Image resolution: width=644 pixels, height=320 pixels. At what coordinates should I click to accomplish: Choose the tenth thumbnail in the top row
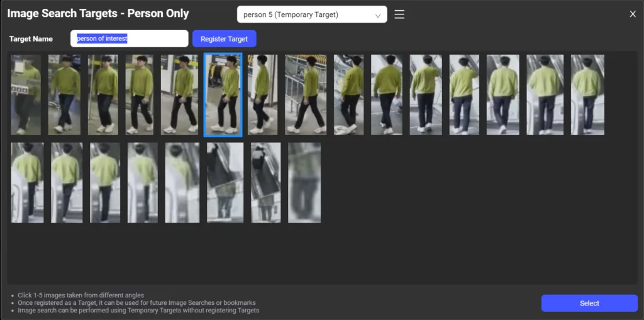click(386, 94)
